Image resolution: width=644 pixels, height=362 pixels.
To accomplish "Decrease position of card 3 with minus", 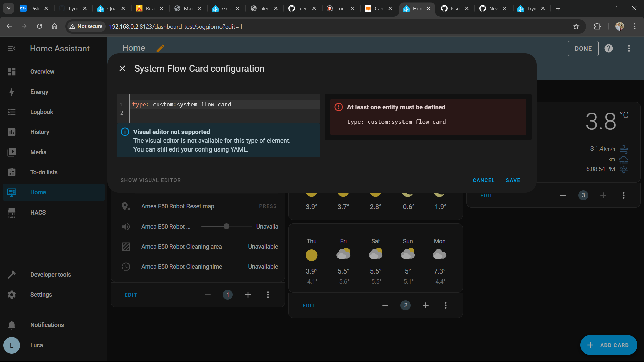I will pos(563,195).
